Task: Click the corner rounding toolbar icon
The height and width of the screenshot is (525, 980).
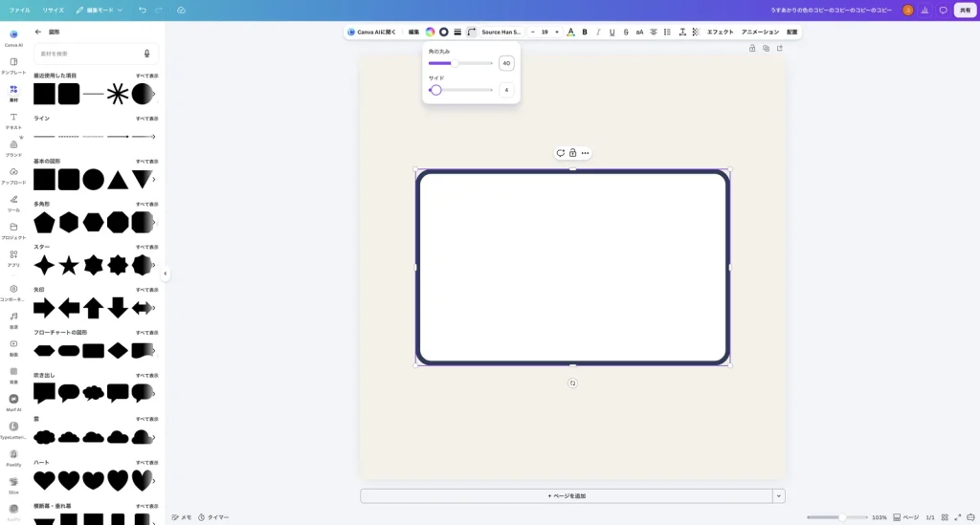Action: 471,32
